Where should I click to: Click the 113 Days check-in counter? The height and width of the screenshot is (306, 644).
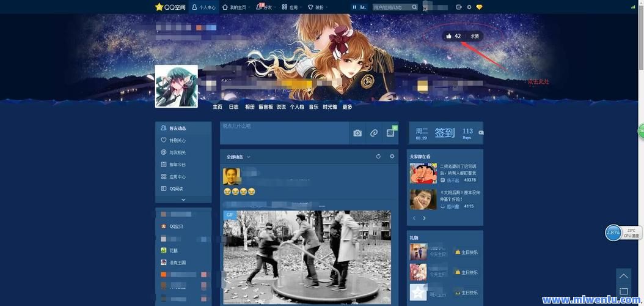(467, 133)
